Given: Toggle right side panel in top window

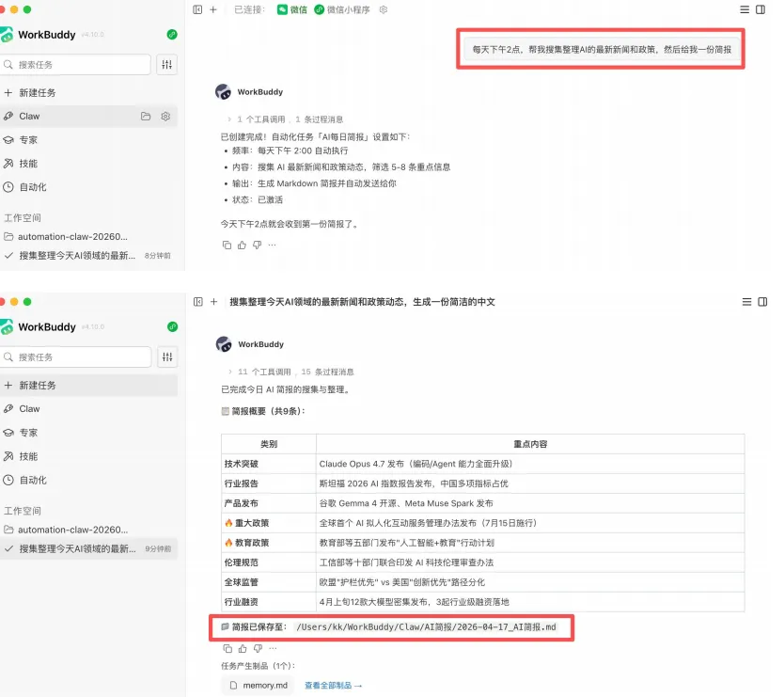Looking at the screenshot, I should (760, 9).
